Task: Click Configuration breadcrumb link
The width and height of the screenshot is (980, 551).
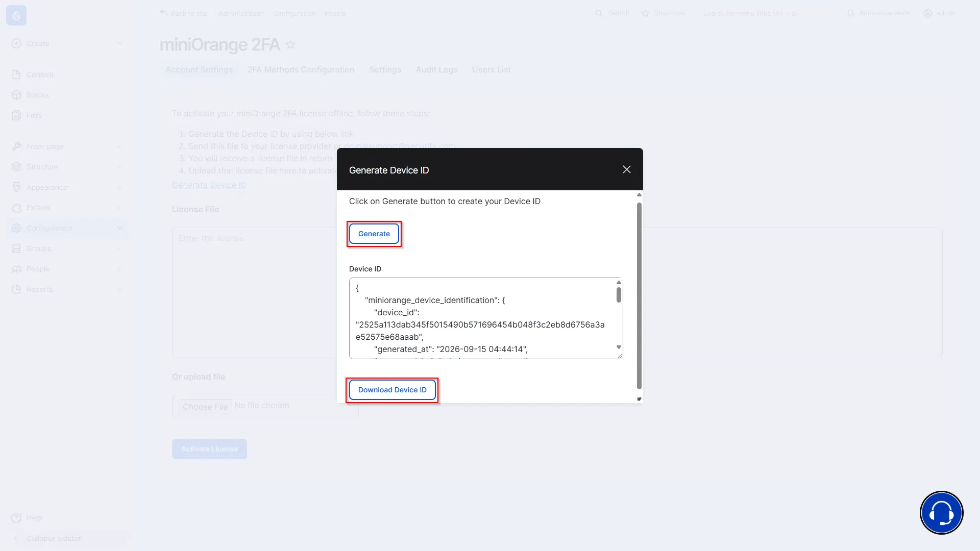Action: (294, 13)
